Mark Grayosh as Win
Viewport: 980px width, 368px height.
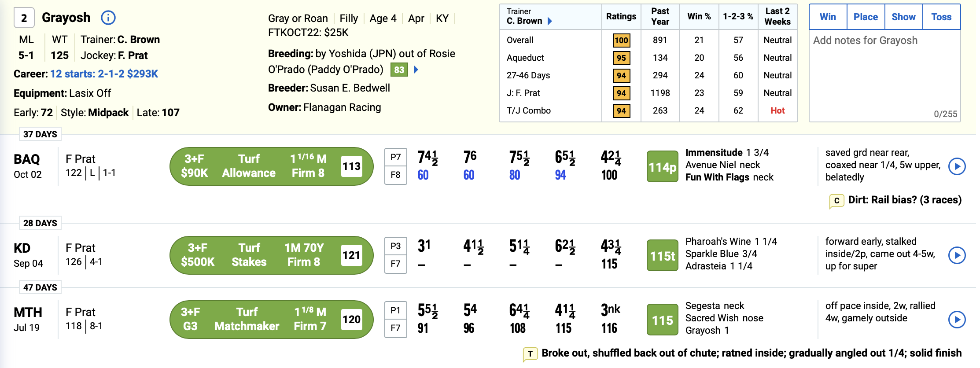pos(828,17)
